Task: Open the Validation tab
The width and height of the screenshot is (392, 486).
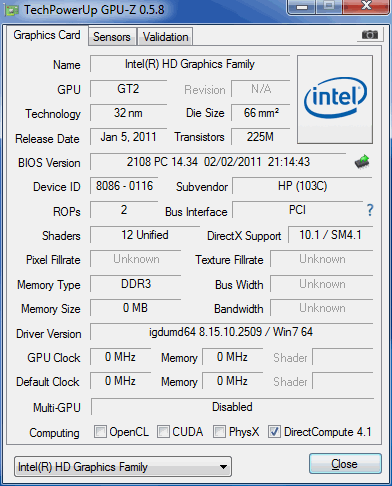Action: tap(166, 37)
